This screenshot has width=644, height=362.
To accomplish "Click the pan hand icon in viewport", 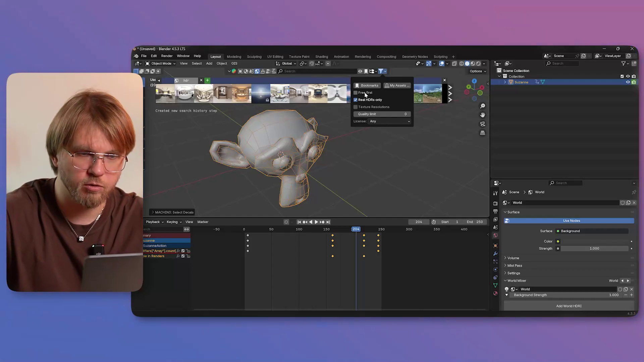I will point(482,115).
